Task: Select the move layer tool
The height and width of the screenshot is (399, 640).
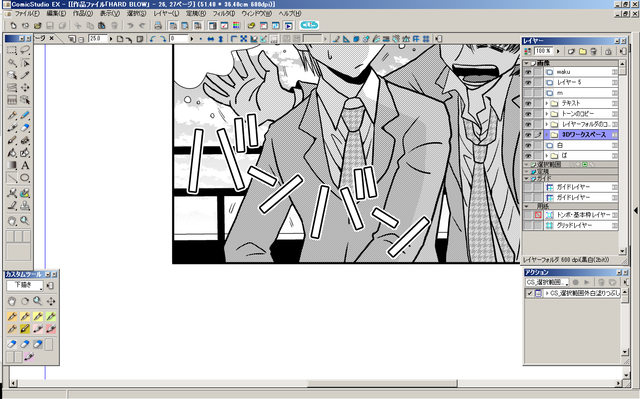Action: click(25, 87)
